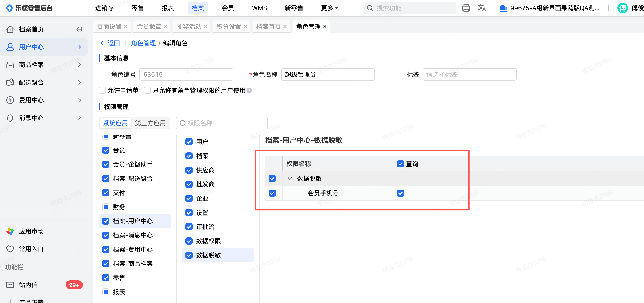The width and height of the screenshot is (644, 303).
Task: Uncheck the 会员手机号 row checkbox
Action: pos(272,193)
